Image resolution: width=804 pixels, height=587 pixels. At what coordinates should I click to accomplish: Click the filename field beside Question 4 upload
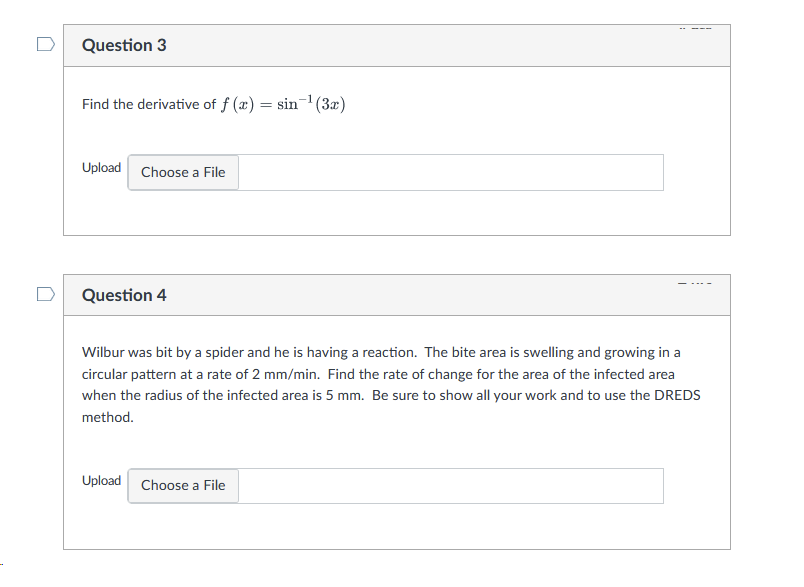(450, 485)
